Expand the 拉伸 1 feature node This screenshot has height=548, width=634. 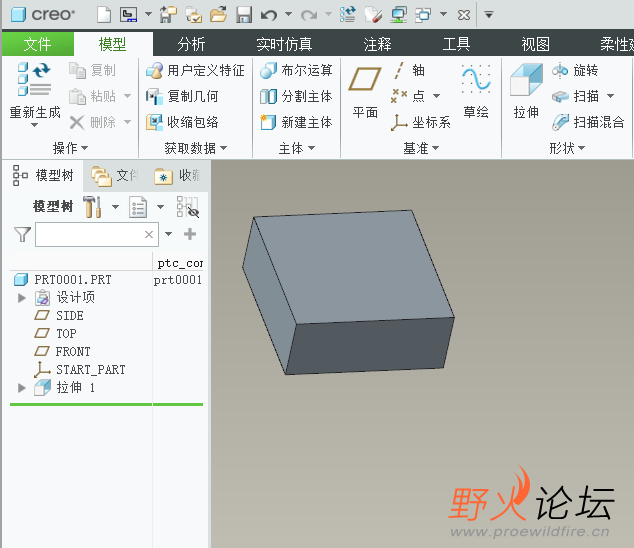[22, 388]
